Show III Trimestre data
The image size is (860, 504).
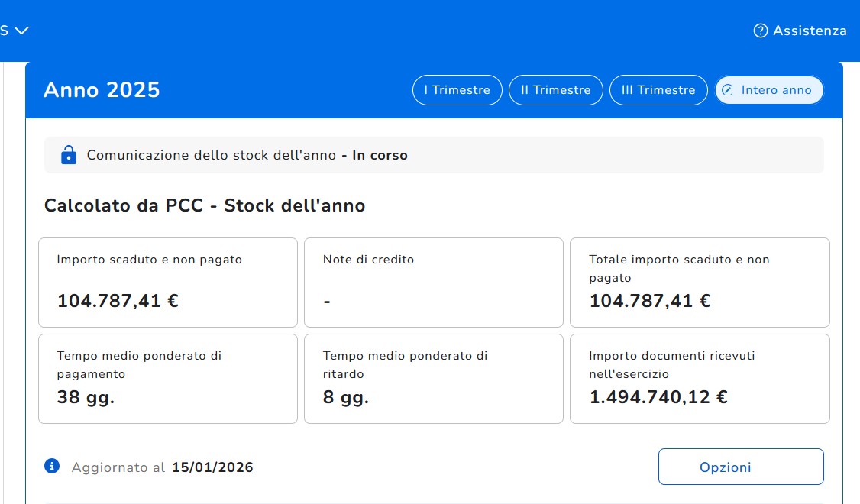[x=658, y=90]
